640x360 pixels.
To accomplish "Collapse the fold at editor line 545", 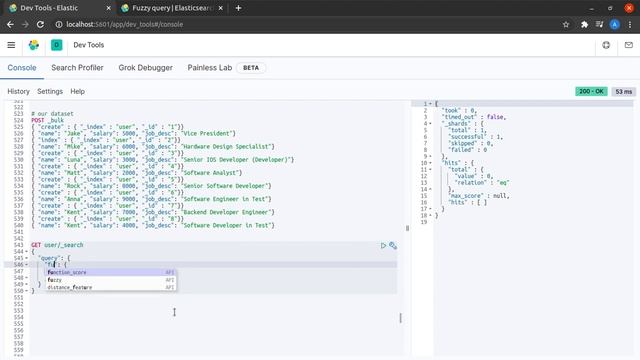I will (x=27, y=258).
